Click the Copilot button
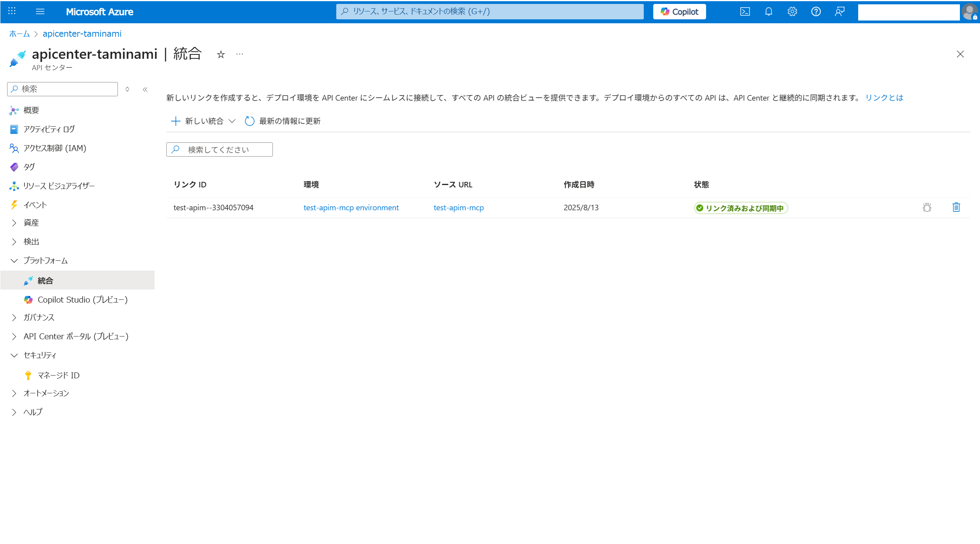Image resolution: width=980 pixels, height=544 pixels. (x=679, y=11)
